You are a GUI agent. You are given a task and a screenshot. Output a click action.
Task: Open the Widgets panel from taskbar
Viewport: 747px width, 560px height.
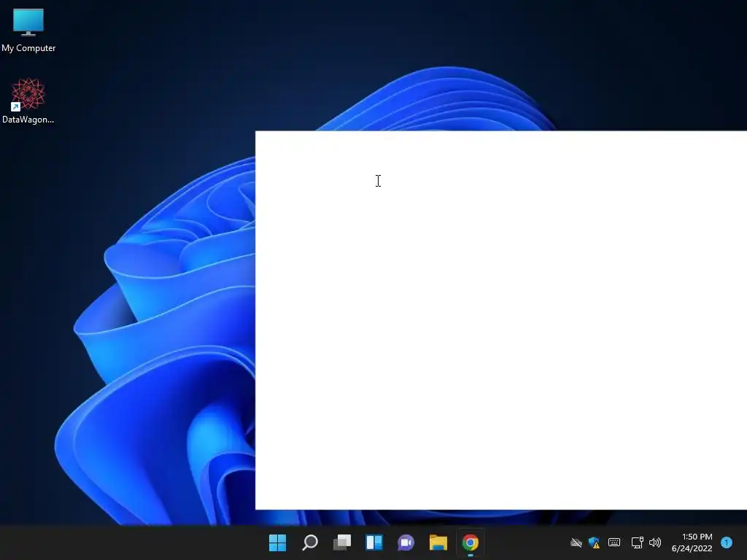pos(374,542)
